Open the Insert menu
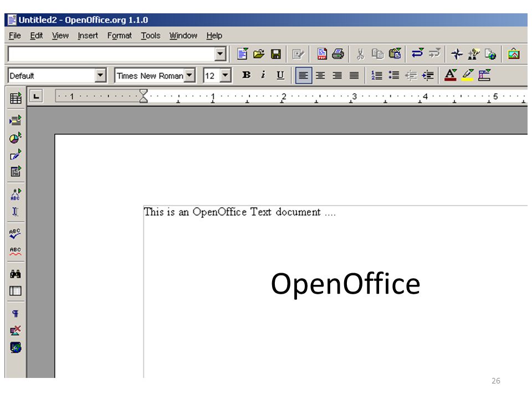 click(88, 35)
